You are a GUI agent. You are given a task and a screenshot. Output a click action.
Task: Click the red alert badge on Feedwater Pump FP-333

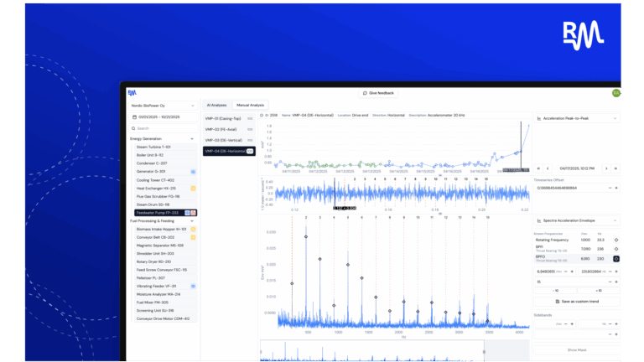[193, 213]
